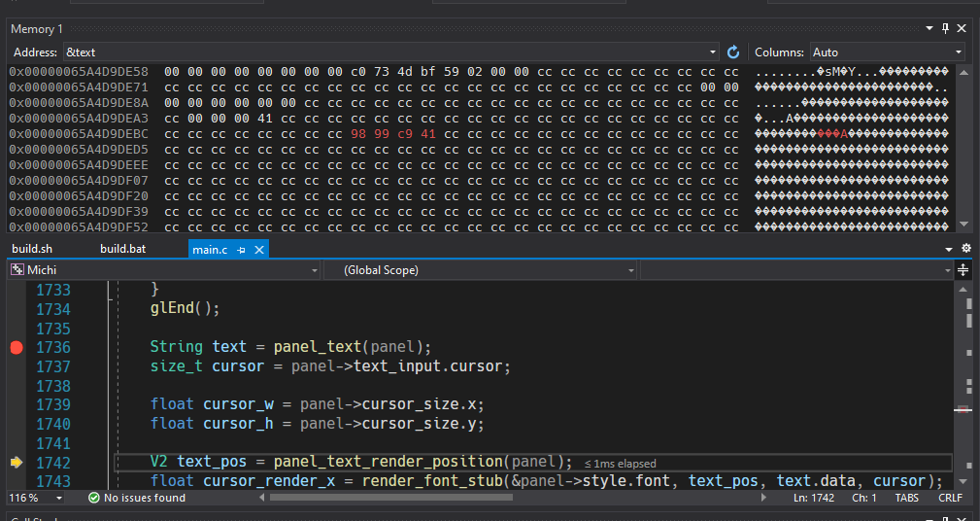Toggle breakpoint on line 1736

point(17,347)
